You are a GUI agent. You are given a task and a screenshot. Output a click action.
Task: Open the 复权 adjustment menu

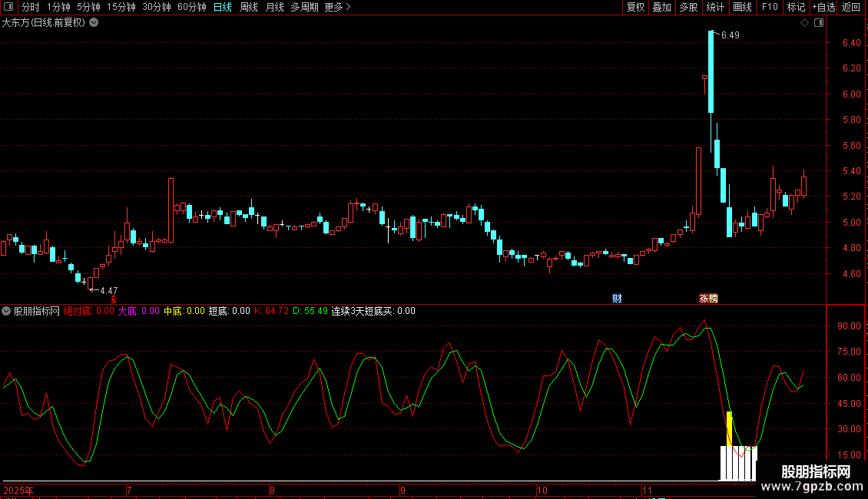(x=635, y=7)
